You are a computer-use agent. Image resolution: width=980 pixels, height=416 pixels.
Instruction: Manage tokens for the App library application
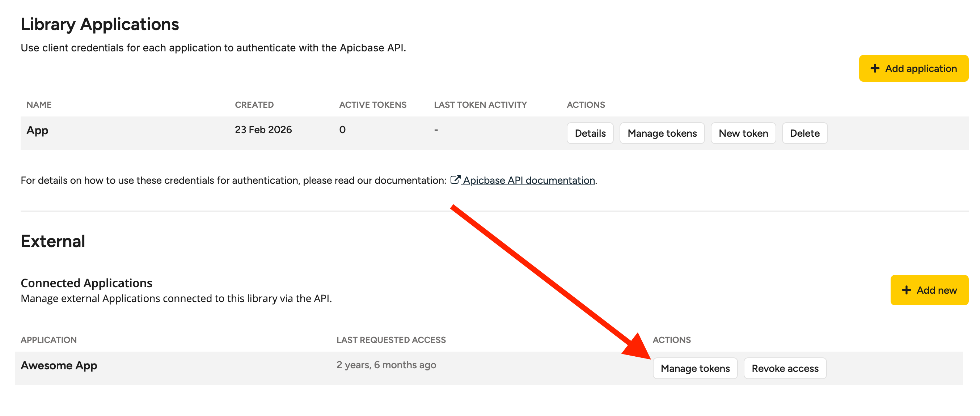click(662, 133)
